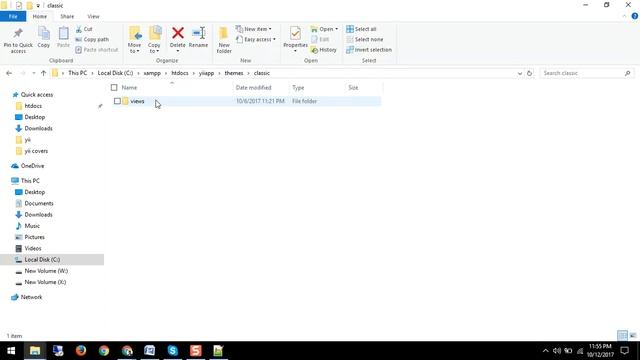The height and width of the screenshot is (360, 640).
Task: Click Edit in Open group
Action: coord(320,40)
